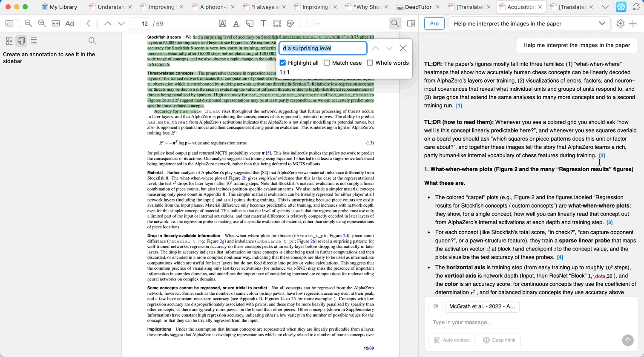Image resolution: width=644 pixels, height=357 pixels.
Task: Show the outline view in sidebar
Action: click(x=33, y=41)
